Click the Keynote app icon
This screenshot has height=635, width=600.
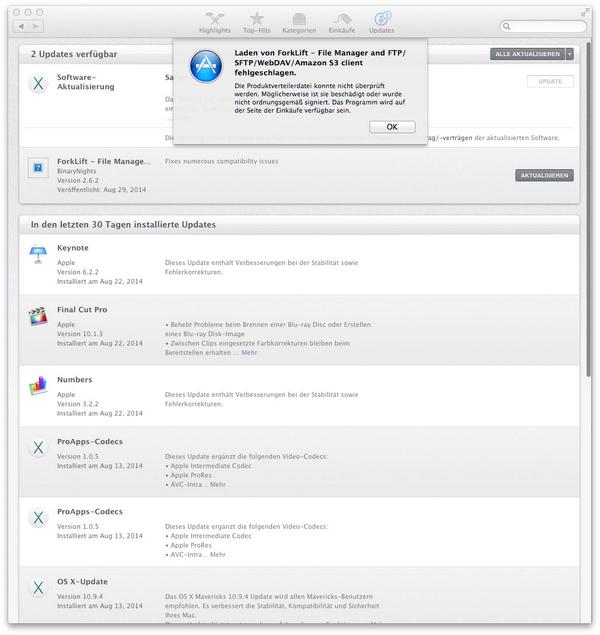(x=38, y=254)
